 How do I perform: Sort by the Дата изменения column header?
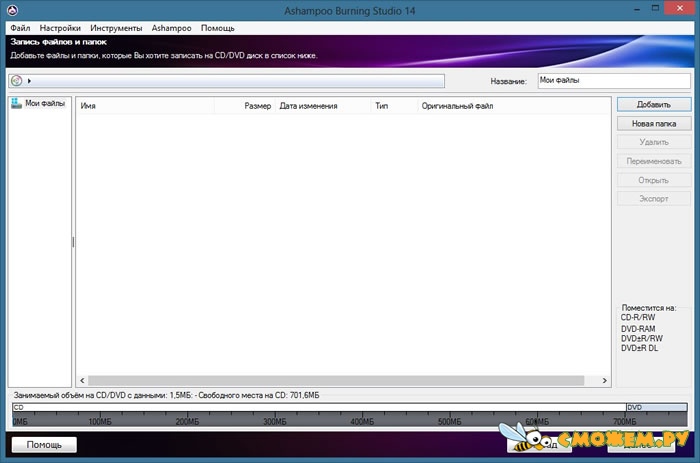pyautogui.click(x=323, y=106)
